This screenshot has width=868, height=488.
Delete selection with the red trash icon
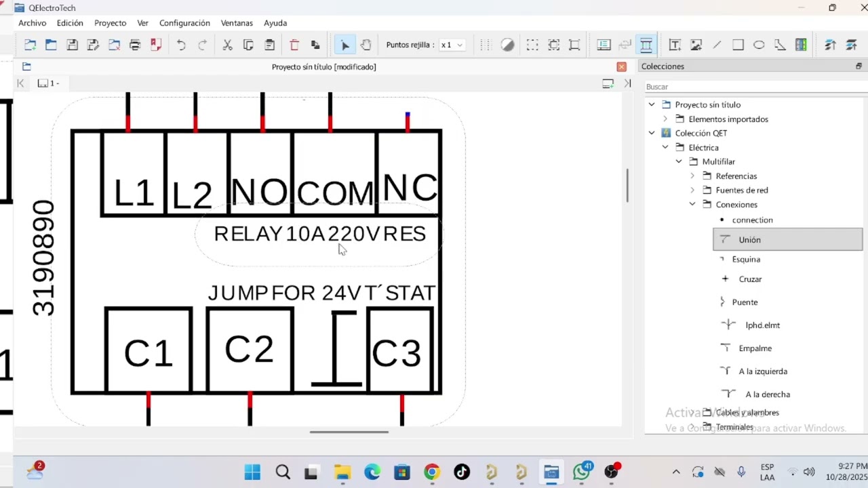coord(294,45)
